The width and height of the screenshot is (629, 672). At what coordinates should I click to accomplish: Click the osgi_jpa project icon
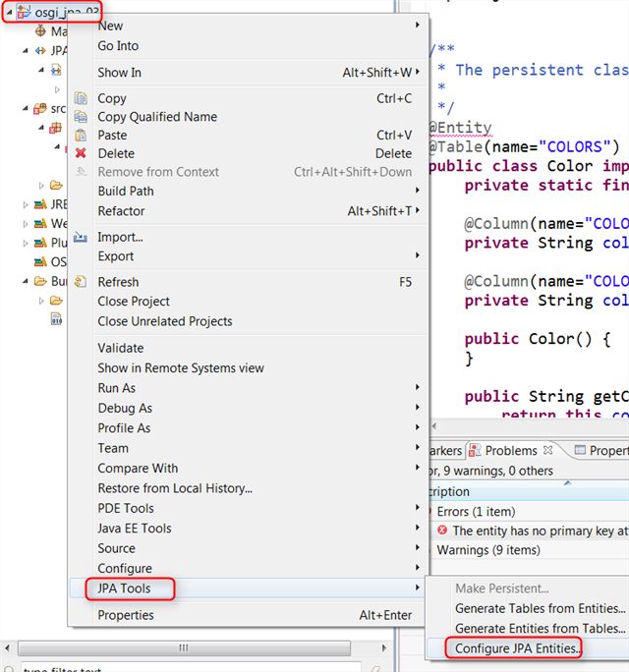pyautogui.click(x=26, y=12)
